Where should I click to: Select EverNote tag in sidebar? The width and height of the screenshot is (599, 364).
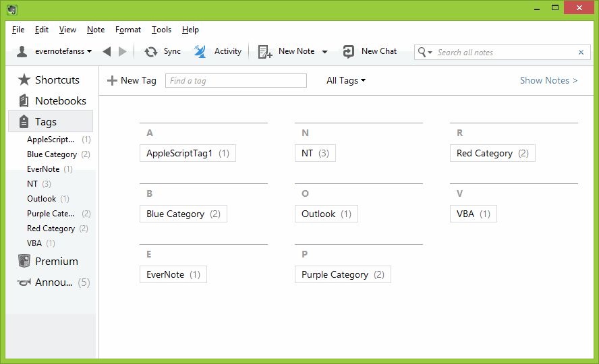click(x=50, y=169)
